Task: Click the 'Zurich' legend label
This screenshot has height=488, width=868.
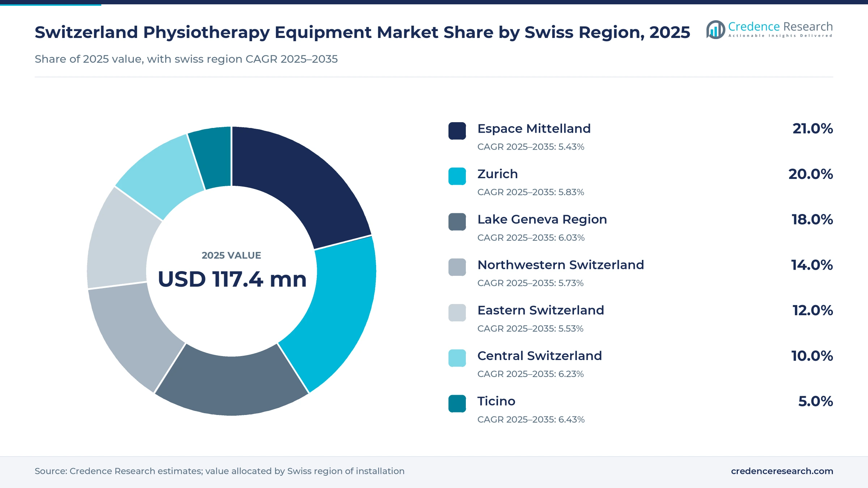Action: click(498, 174)
